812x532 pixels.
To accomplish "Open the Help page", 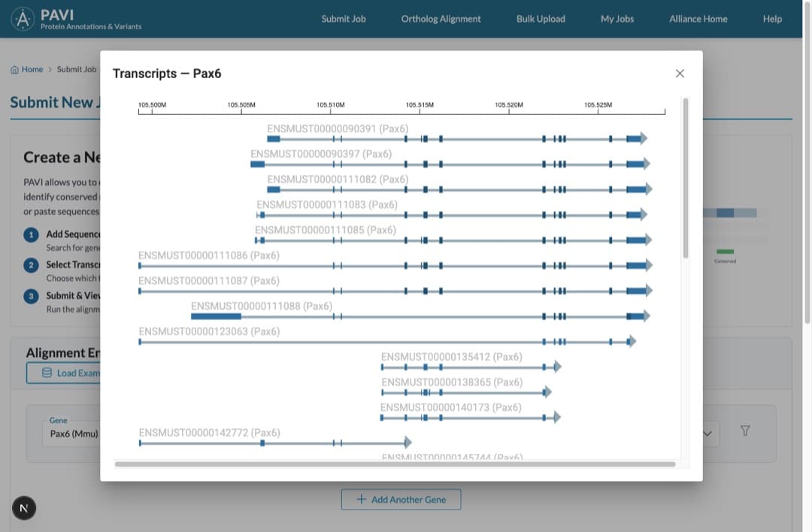I will click(772, 19).
